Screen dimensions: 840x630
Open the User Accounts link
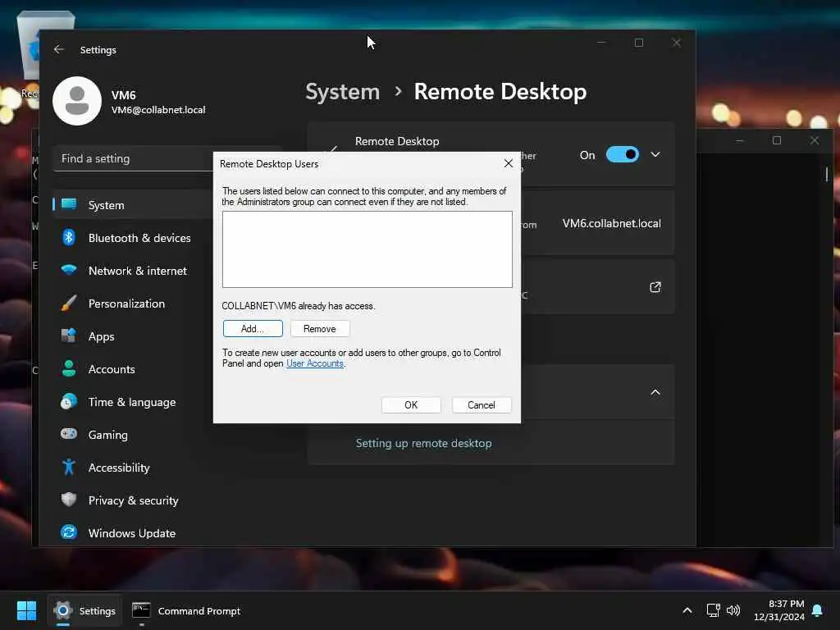pyautogui.click(x=315, y=363)
